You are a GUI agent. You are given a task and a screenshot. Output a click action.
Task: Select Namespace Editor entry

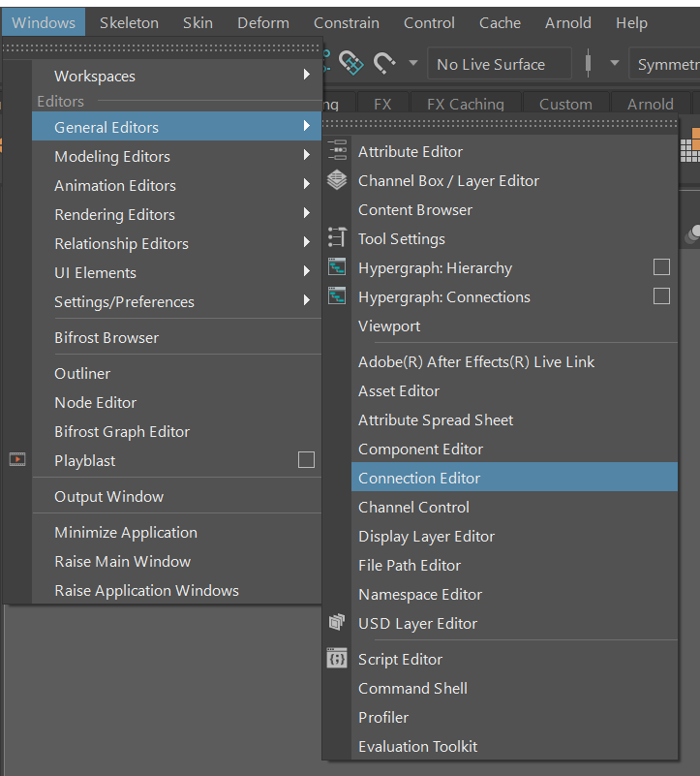(420, 594)
